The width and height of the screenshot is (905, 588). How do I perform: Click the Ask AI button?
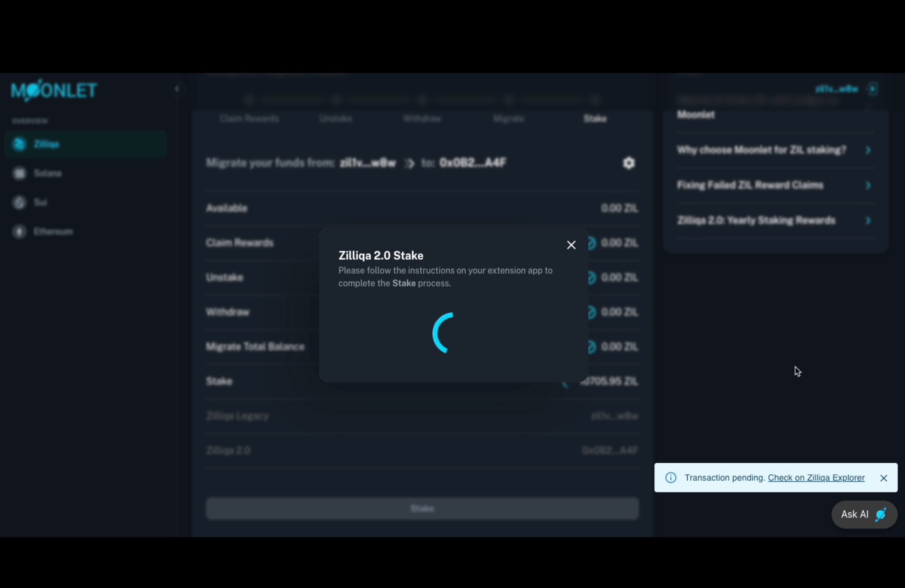point(864,514)
